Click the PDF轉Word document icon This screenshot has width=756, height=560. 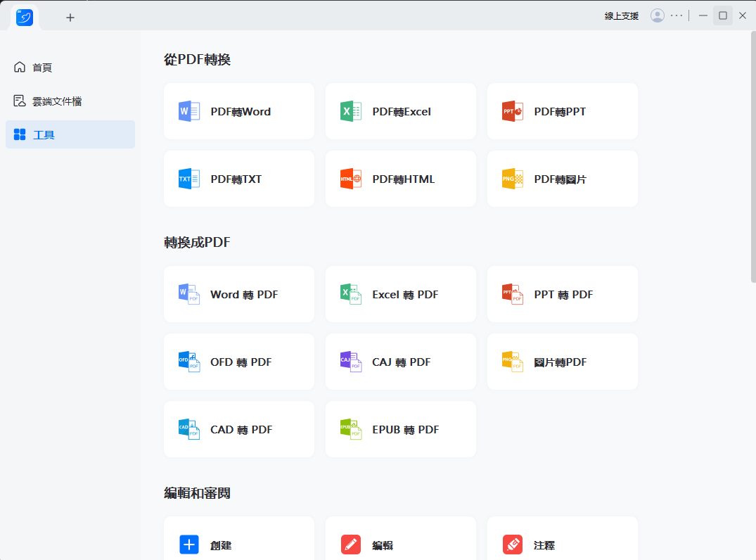[189, 111]
